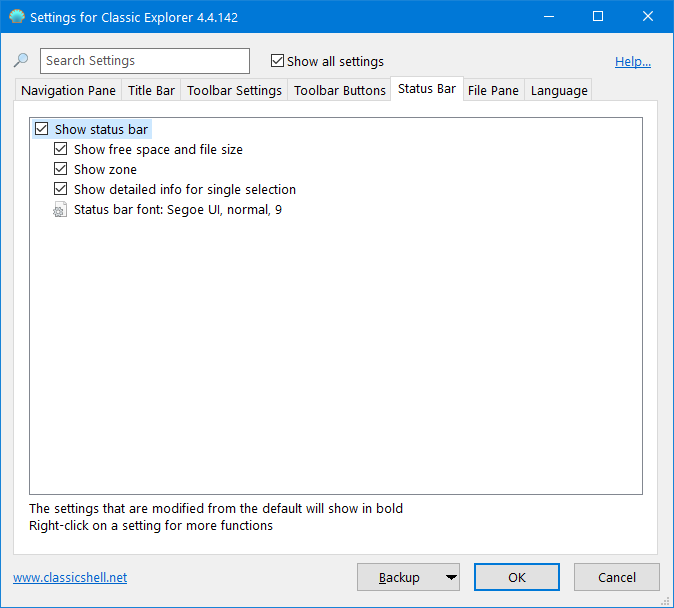Open the Help... link
This screenshot has width=674, height=608.
pos(633,61)
